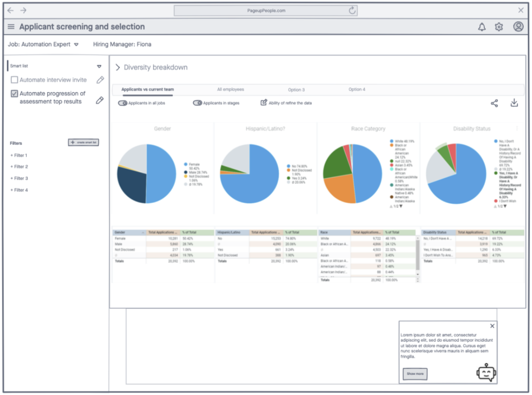532x395 pixels.
Task: Click the create smart list button
Action: pyautogui.click(x=83, y=142)
